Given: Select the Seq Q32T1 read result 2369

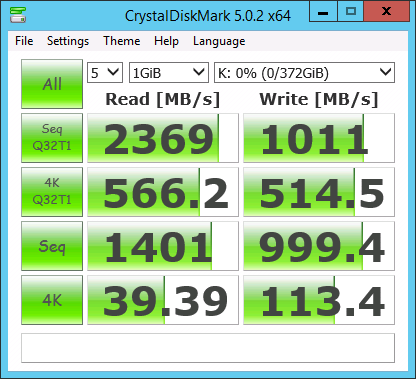Looking at the screenshot, I should tap(163, 138).
